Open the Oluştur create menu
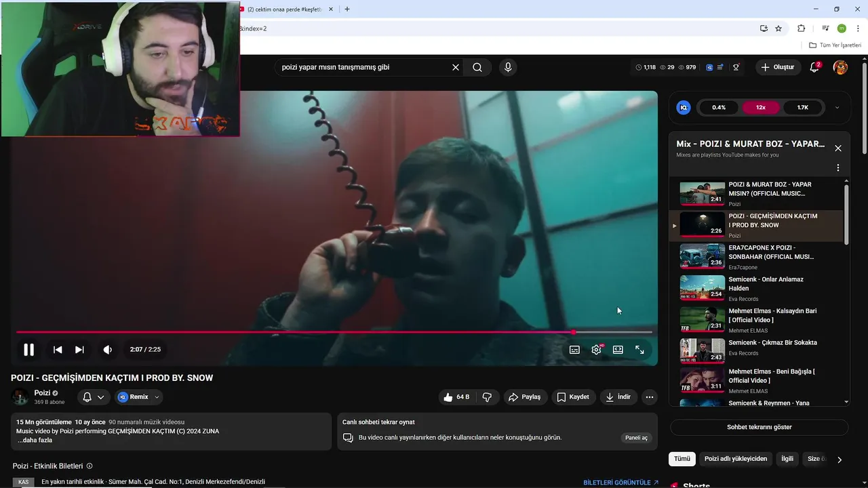Screen dimensions: 868x488 (777, 67)
